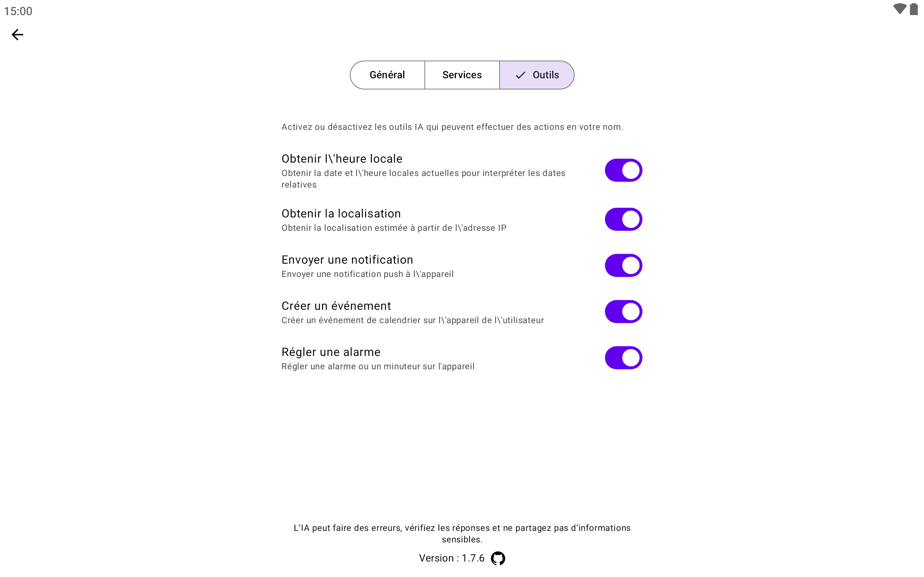The height and width of the screenshot is (577, 924).
Task: Click the back arrow icon
Action: point(17,35)
